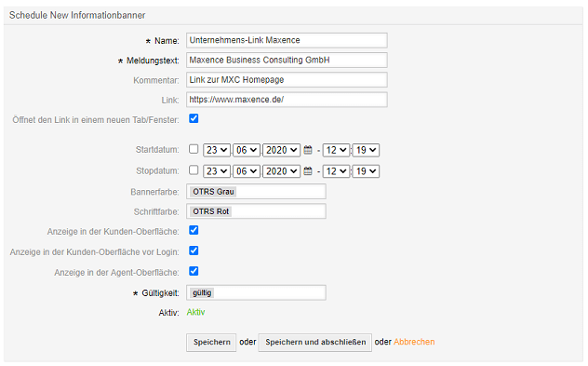This screenshot has width=588, height=366.
Task: Focus the Name input field
Action: (287, 40)
